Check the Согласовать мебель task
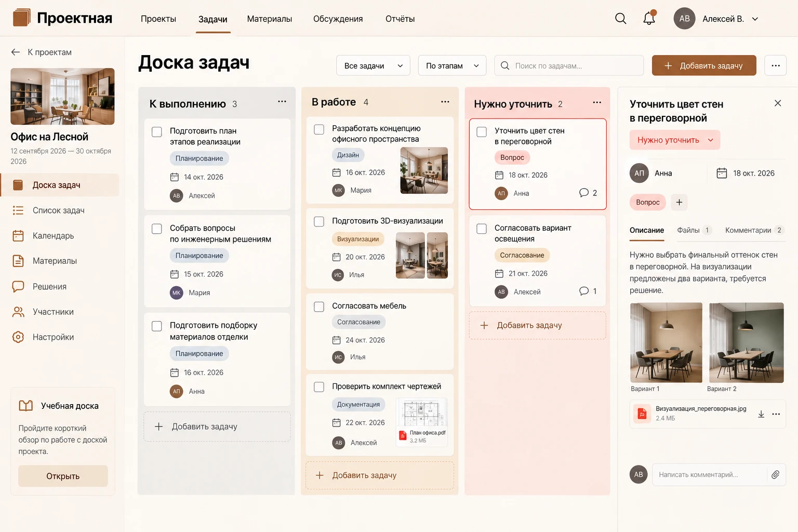The width and height of the screenshot is (798, 532). 319,307
